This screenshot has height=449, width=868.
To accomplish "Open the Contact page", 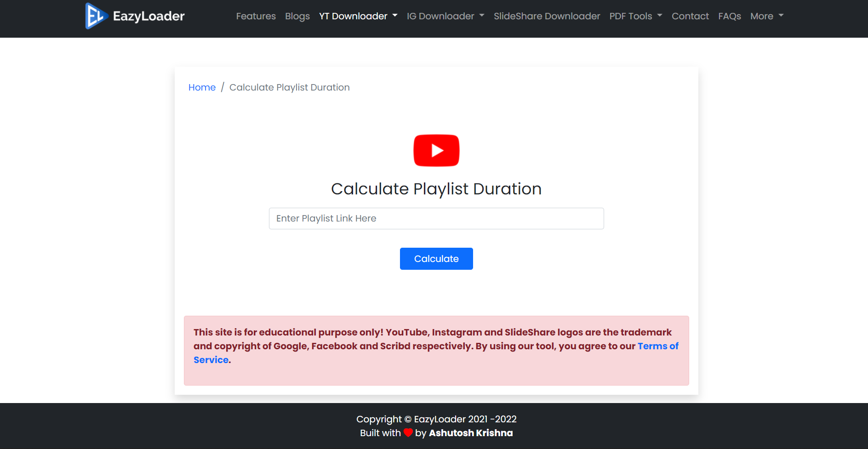I will click(x=690, y=16).
